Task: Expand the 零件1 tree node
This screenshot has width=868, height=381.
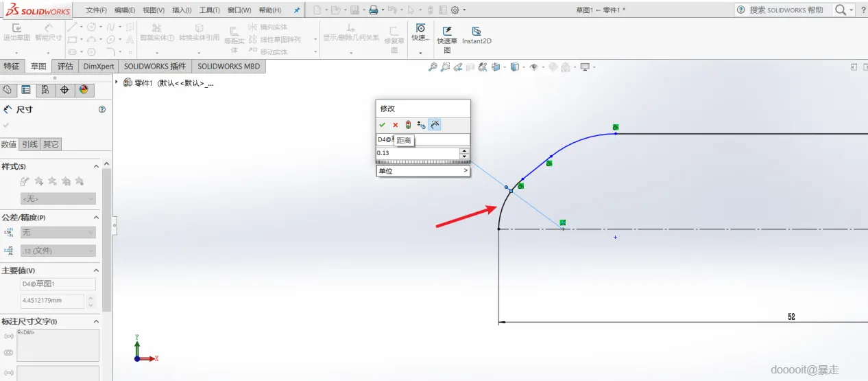Action: click(x=117, y=82)
